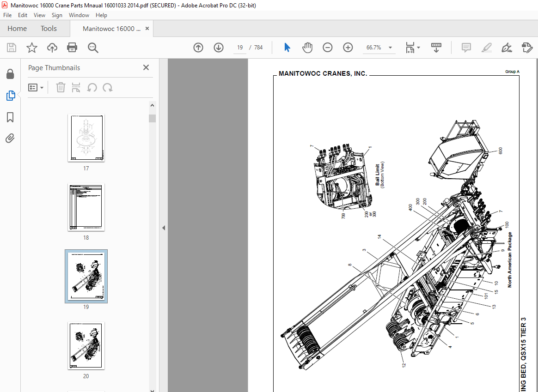This screenshot has height=392, width=538.
Task: Open the Window menu
Action: click(x=79, y=15)
